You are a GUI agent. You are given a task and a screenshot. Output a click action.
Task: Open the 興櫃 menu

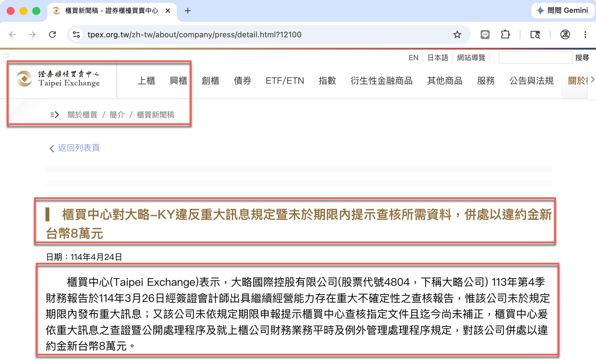(178, 80)
